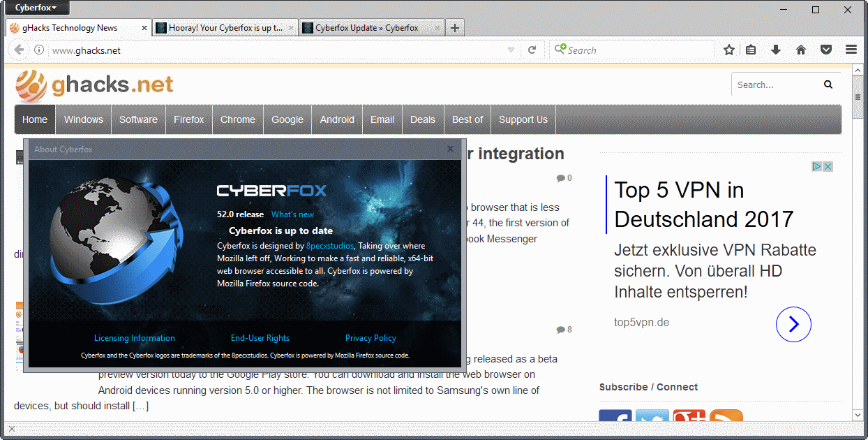Open the Email navigation item
The height and width of the screenshot is (440, 868).
pyautogui.click(x=382, y=119)
